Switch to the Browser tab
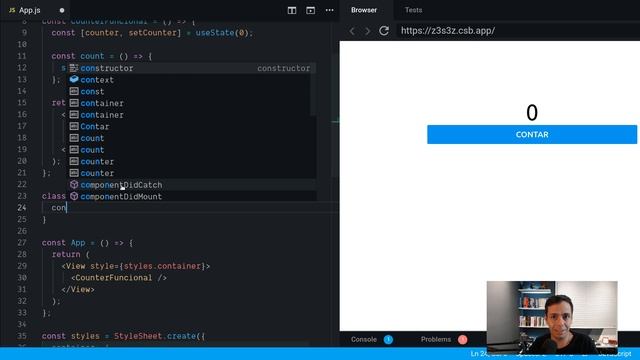The height and width of the screenshot is (360, 640). (364, 10)
